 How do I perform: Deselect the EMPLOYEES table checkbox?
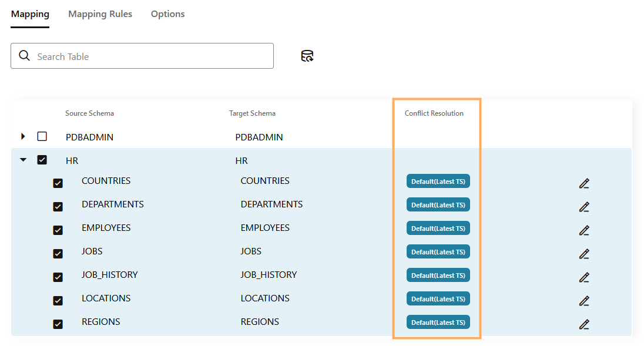(58, 230)
